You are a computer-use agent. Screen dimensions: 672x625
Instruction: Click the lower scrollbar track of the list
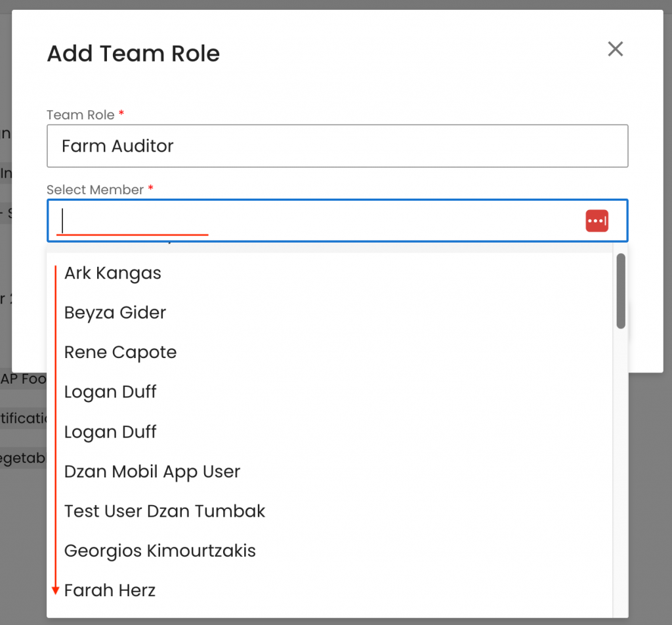pyautogui.click(x=621, y=492)
